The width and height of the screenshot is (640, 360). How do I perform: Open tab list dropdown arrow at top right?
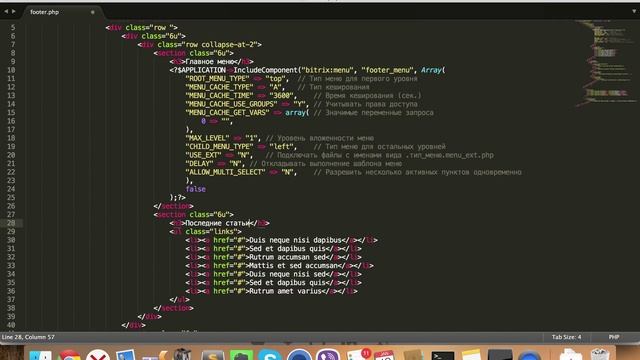[x=634, y=11]
